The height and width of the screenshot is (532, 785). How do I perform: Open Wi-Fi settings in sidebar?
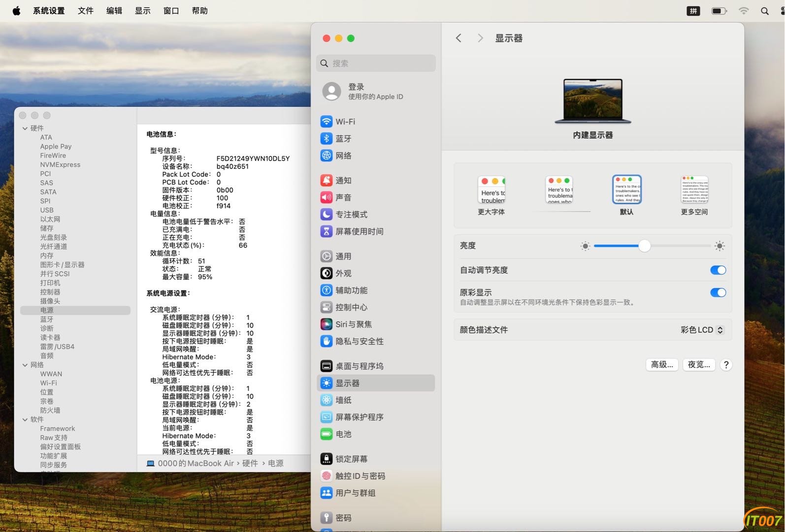(x=376, y=122)
